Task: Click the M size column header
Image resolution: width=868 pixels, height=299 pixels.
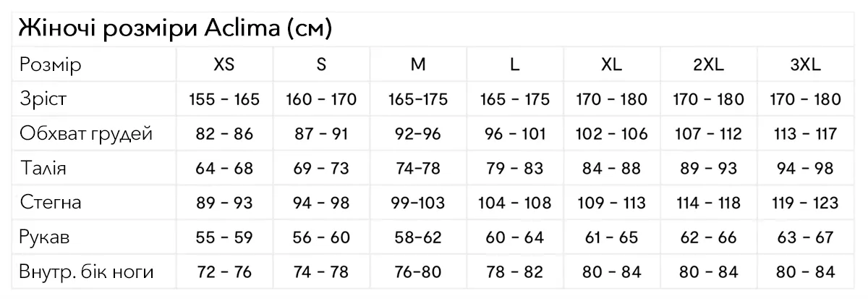Action: coord(418,64)
